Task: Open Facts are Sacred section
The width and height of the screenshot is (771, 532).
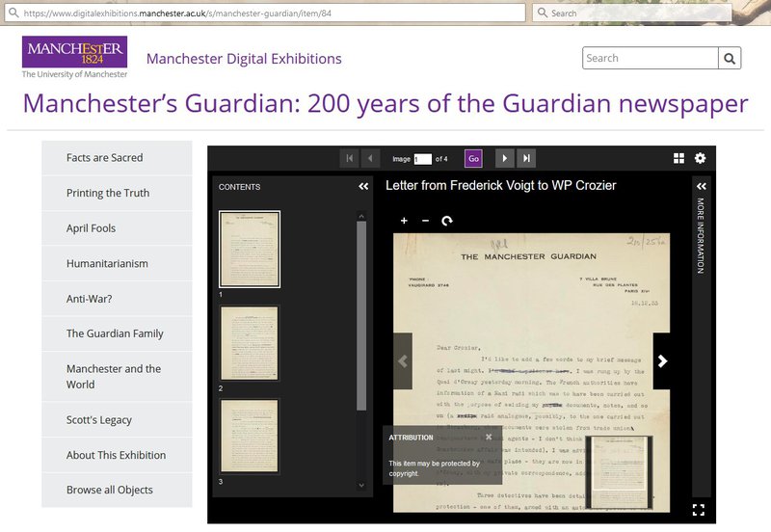Action: (117, 158)
